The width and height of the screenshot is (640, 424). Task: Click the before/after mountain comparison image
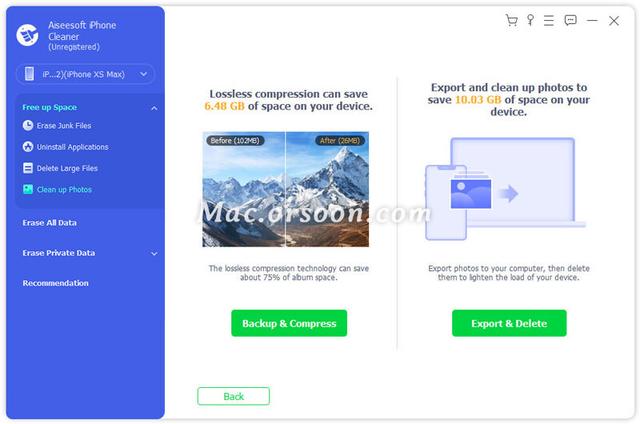286,189
